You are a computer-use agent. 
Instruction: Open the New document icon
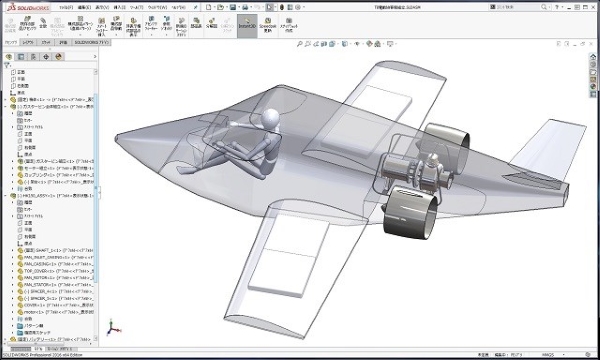(209, 7)
